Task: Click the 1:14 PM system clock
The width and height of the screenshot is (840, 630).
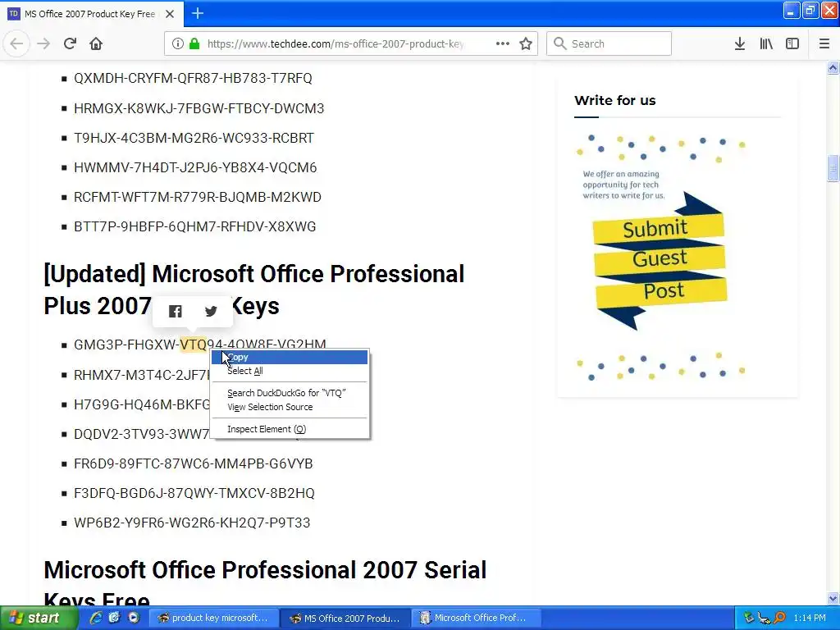Action: [x=810, y=618]
